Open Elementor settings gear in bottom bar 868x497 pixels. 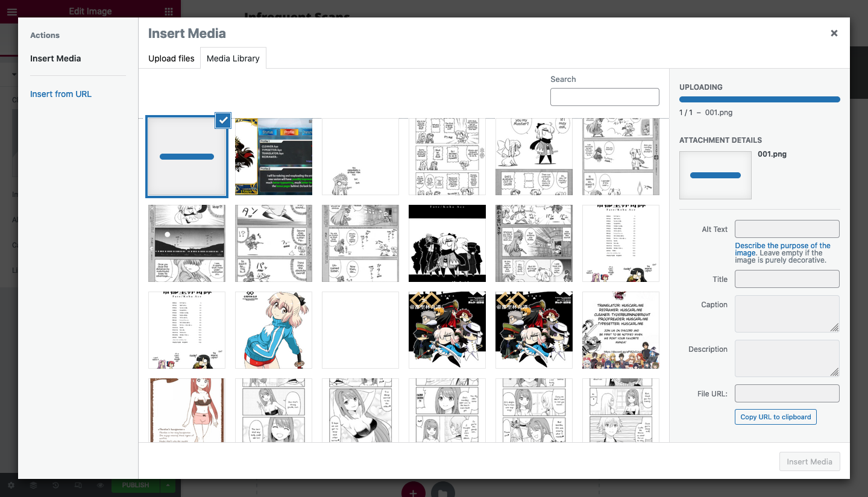click(11, 485)
